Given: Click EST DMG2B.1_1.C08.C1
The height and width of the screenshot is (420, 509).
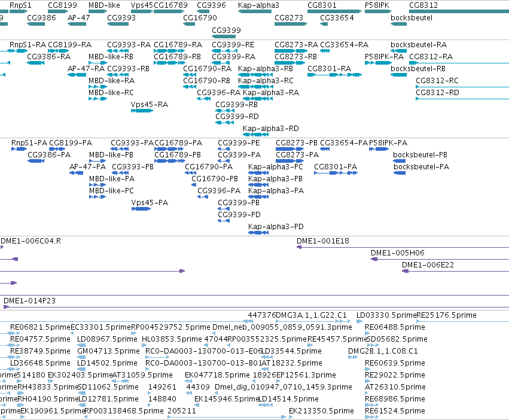Looking at the screenshot, I should 383,351.
